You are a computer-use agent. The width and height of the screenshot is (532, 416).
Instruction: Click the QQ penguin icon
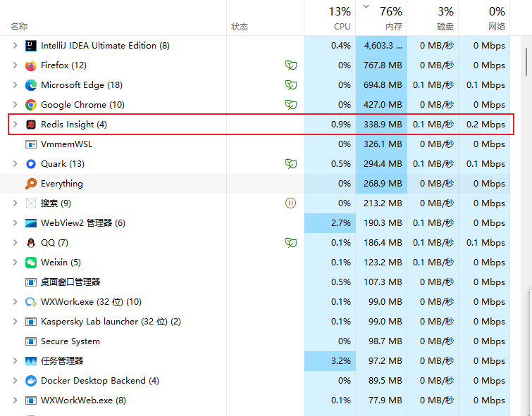(x=31, y=243)
